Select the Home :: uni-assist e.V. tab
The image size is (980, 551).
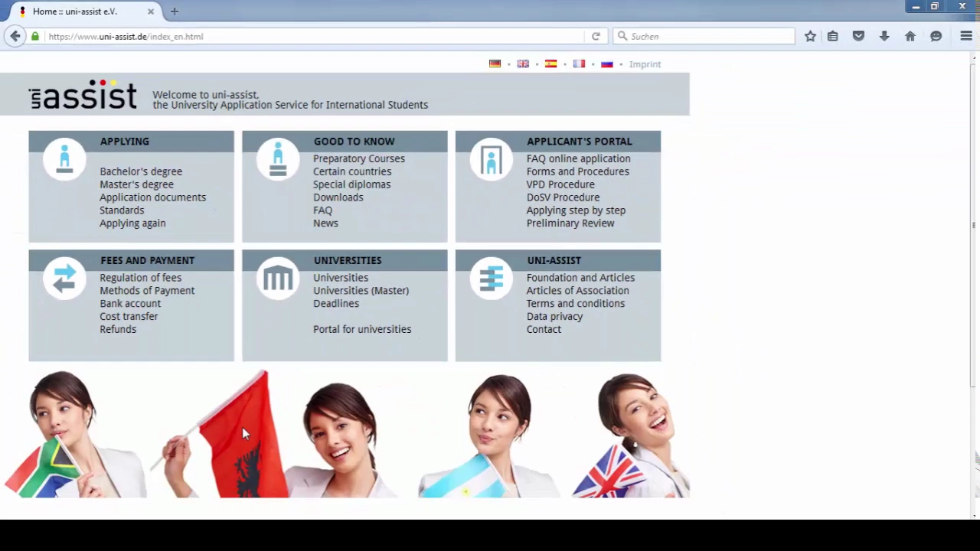coord(84,11)
